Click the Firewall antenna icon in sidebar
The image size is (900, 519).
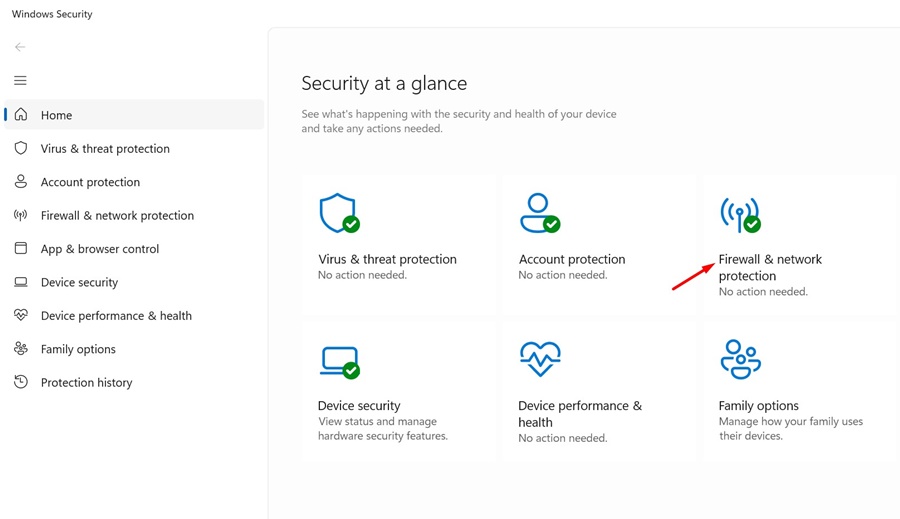tap(20, 215)
